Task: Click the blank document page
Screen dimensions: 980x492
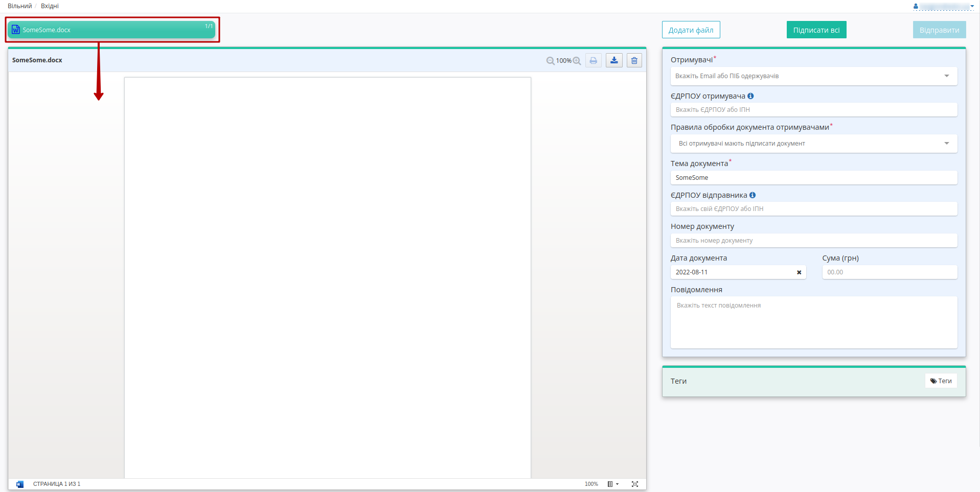Action: click(x=328, y=277)
